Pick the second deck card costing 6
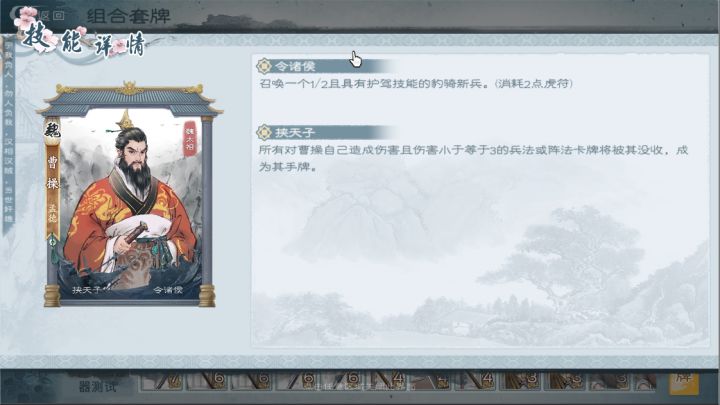 (x=250, y=381)
